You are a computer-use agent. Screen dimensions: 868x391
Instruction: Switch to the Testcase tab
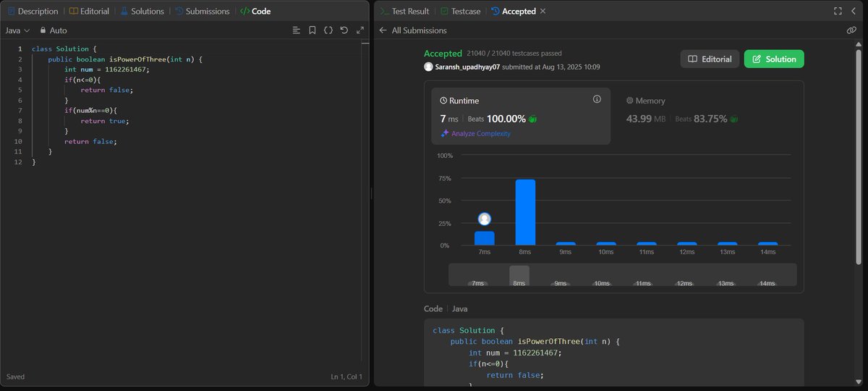point(459,12)
